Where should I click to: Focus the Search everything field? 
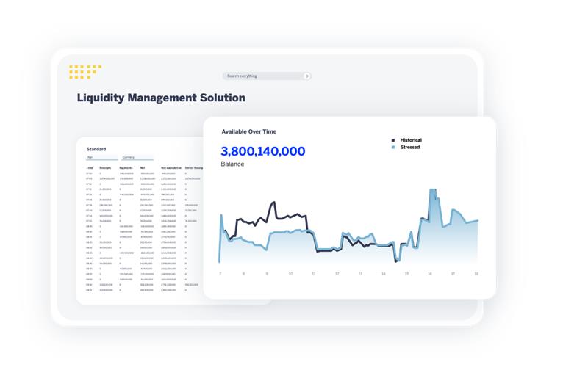(267, 76)
